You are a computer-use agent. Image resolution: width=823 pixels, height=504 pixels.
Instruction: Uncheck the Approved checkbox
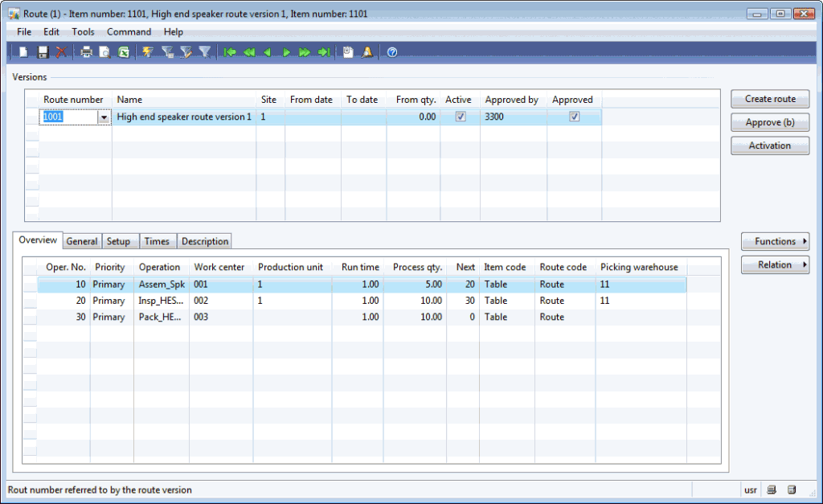tap(573, 116)
